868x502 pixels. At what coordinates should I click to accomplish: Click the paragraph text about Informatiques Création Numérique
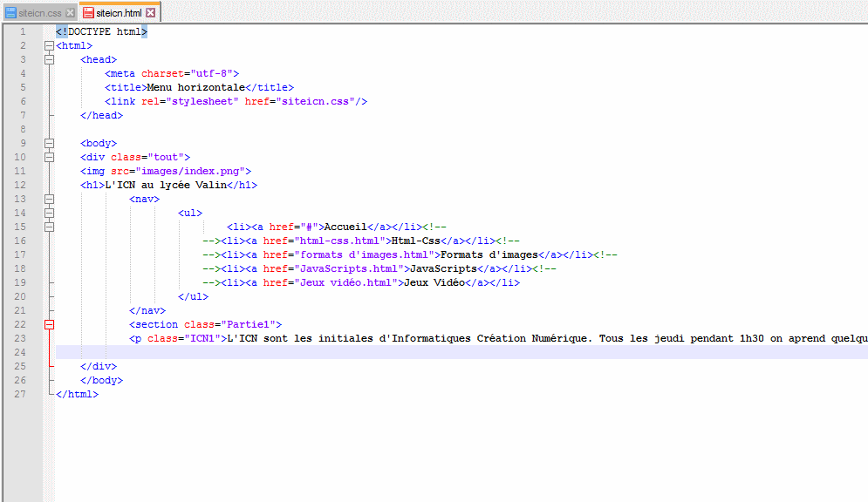click(x=548, y=338)
